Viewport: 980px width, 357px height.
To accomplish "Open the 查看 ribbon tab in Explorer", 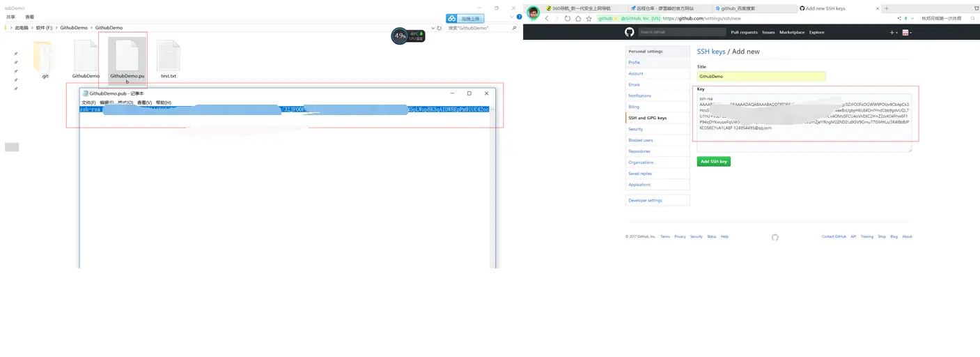I will pyautogui.click(x=29, y=17).
